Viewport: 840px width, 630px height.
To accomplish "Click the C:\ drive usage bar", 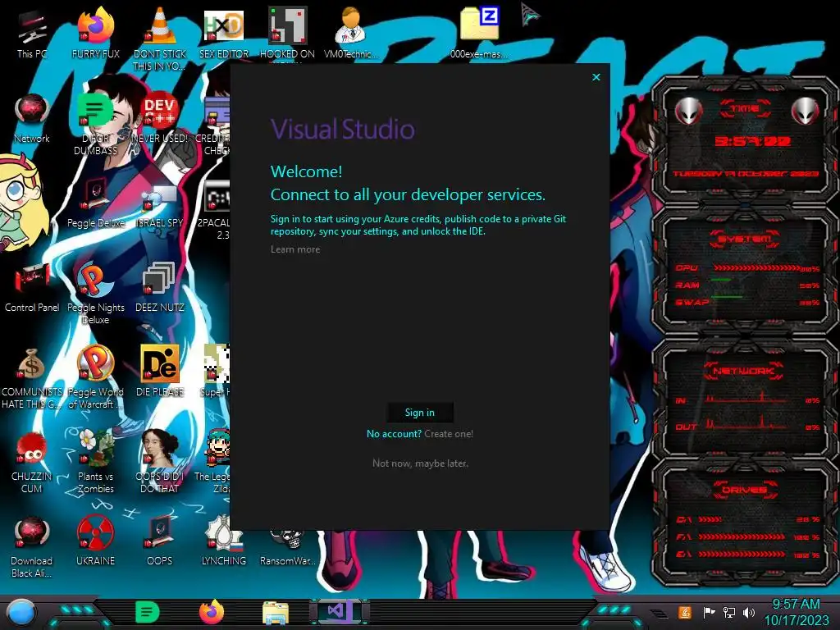I will pyautogui.click(x=710, y=519).
